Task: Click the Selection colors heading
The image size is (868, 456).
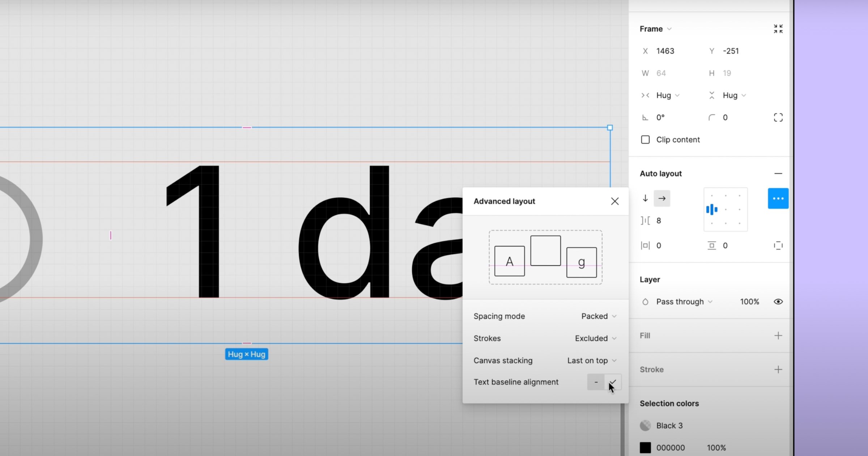Action: (x=669, y=404)
